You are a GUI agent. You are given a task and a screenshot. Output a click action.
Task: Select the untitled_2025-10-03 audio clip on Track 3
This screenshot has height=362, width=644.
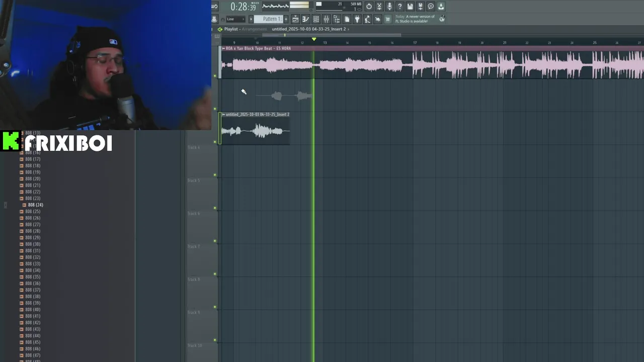(255, 128)
